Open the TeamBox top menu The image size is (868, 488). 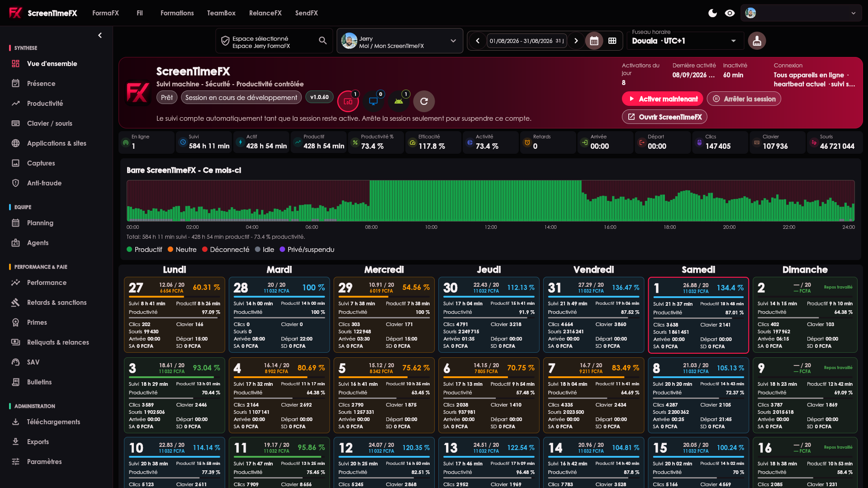tap(221, 13)
